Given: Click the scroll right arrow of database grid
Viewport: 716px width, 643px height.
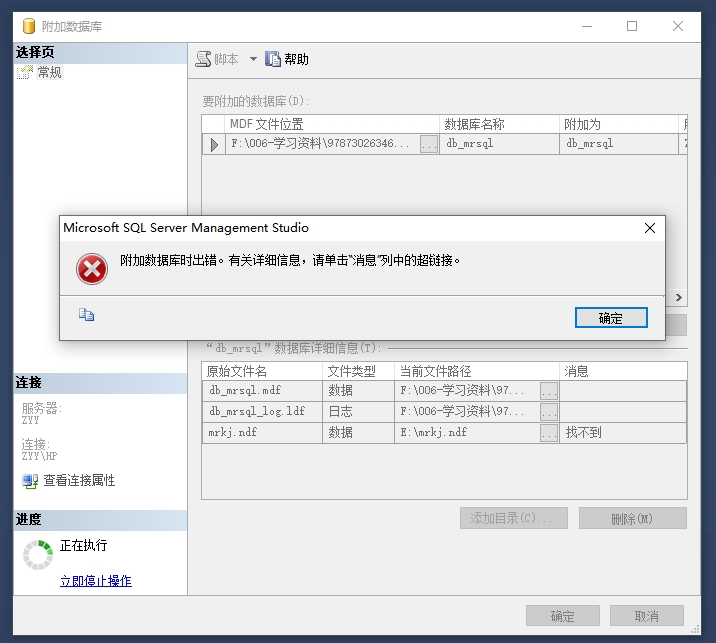Looking at the screenshot, I should pos(679,297).
